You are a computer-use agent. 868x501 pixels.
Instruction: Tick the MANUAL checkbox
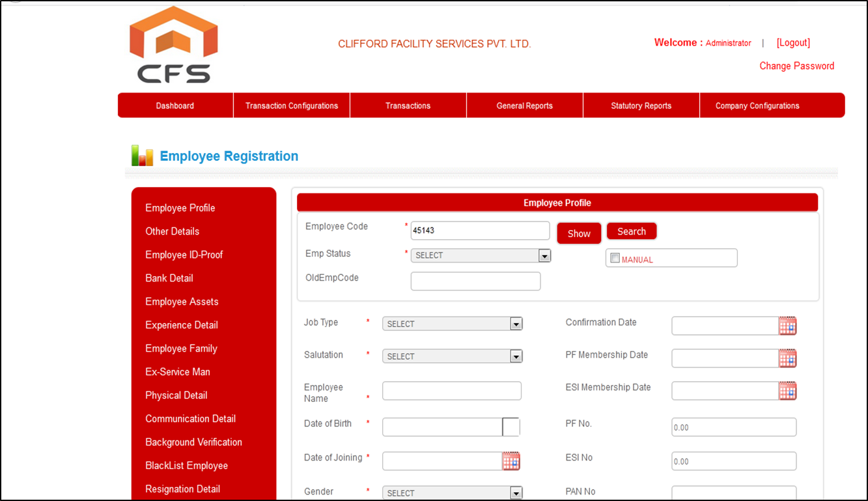pos(615,259)
